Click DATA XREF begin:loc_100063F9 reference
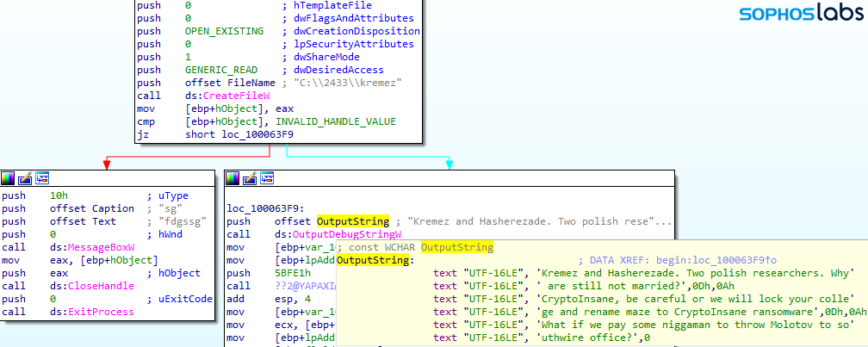 (679, 260)
